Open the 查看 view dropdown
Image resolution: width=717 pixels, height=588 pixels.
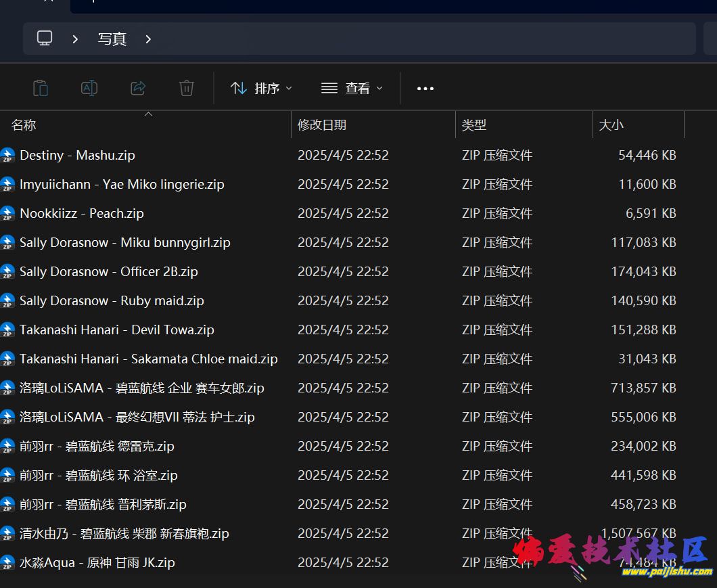click(x=352, y=89)
